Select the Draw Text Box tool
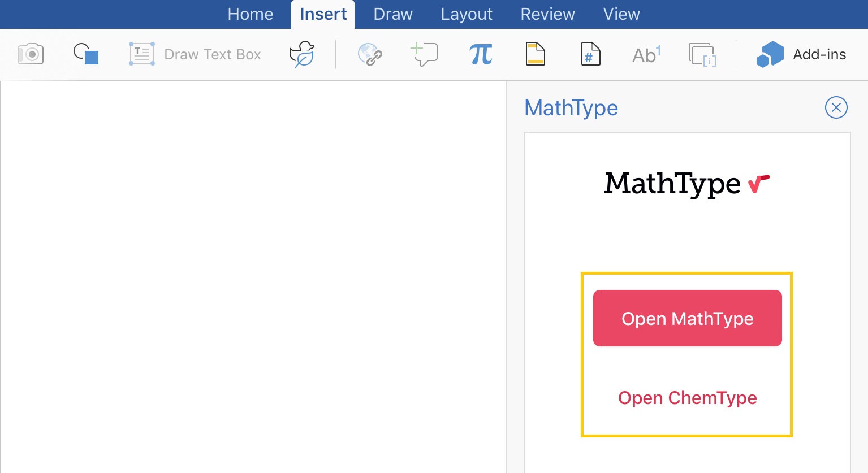The width and height of the screenshot is (868, 473). coord(195,54)
